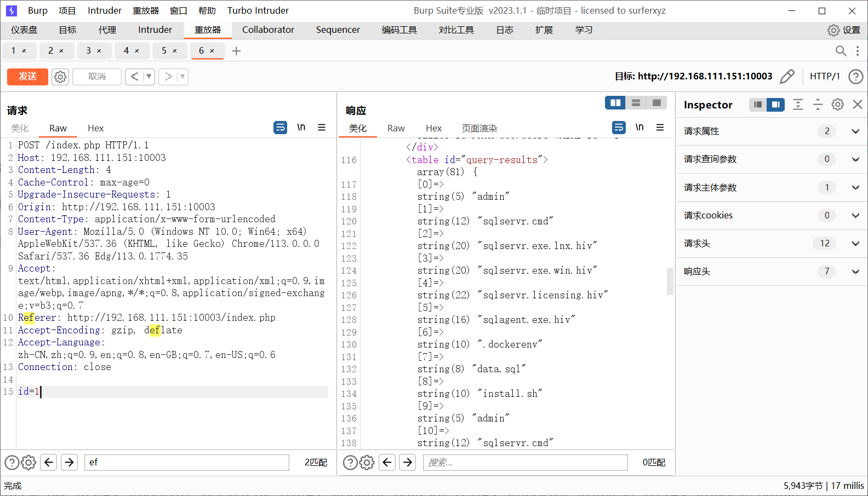Image resolution: width=868 pixels, height=496 pixels.
Task: Go back in request history
Action: click(x=135, y=77)
